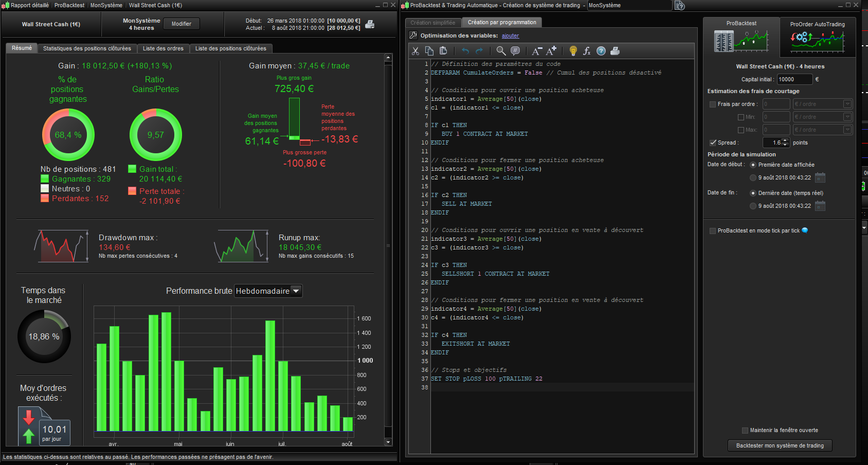This screenshot has width=868, height=465.
Task: Enable ProBacktest tick par tick mode
Action: click(x=713, y=231)
